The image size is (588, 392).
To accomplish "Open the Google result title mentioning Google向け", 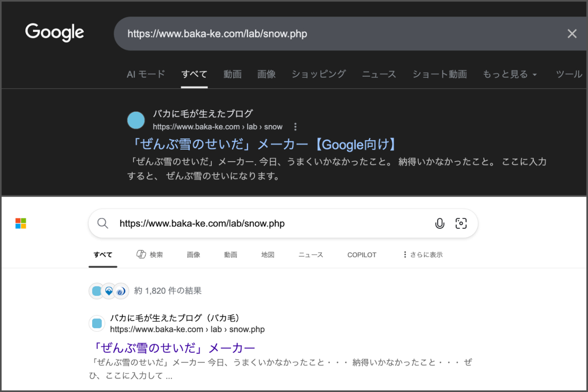I will coord(265,145).
